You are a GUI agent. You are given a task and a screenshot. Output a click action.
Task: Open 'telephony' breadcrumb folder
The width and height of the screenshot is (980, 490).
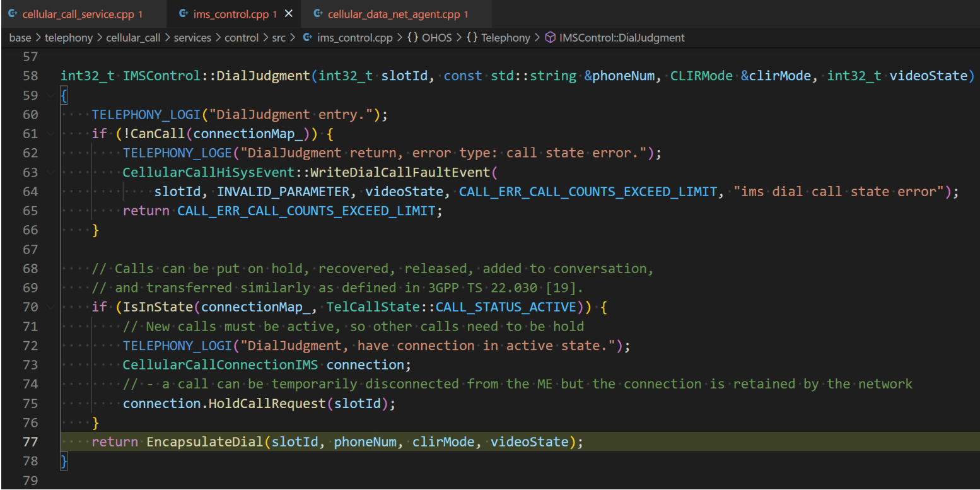[x=69, y=37]
